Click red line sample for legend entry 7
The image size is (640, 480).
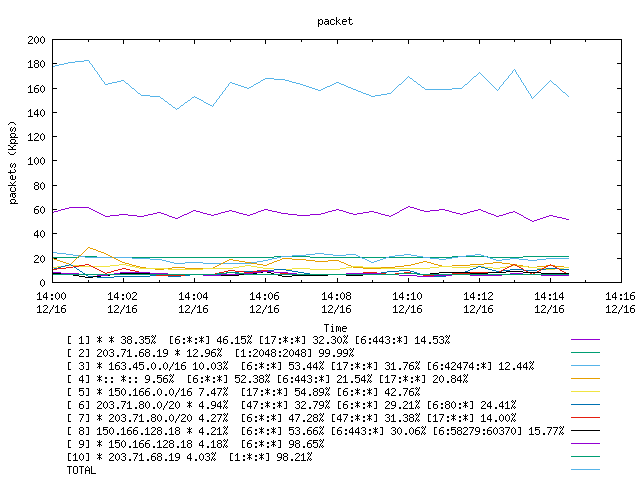pyautogui.click(x=585, y=418)
